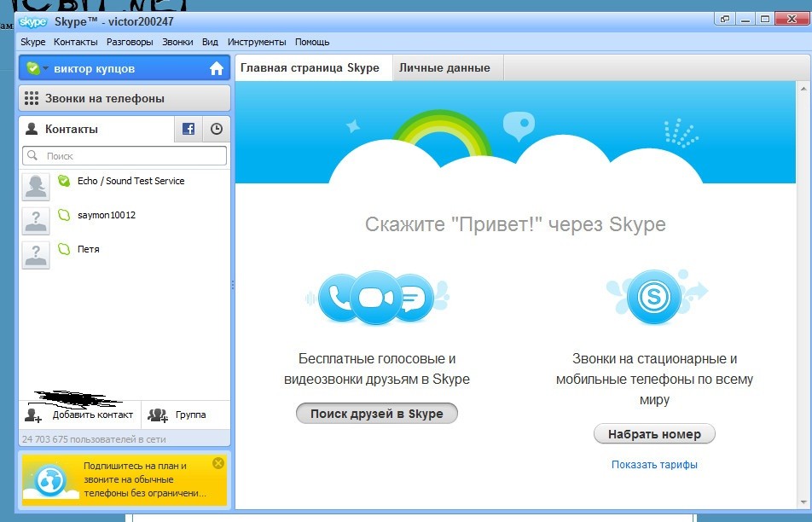Click the chat bubble circle icon
Image resolution: width=812 pixels, height=522 pixels.
[415, 298]
